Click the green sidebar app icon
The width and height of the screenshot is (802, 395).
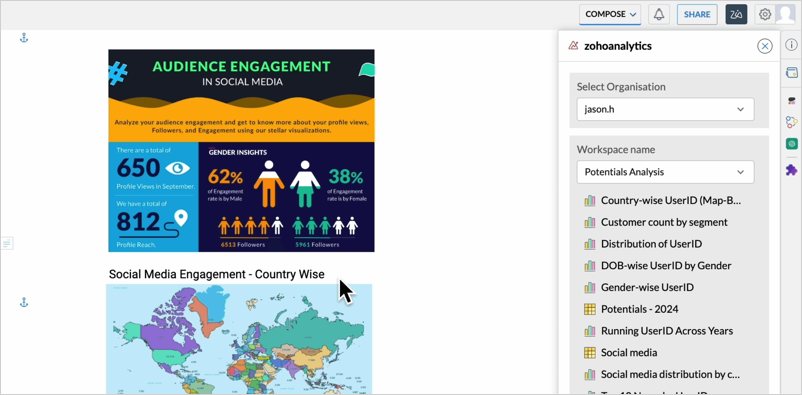point(791,144)
